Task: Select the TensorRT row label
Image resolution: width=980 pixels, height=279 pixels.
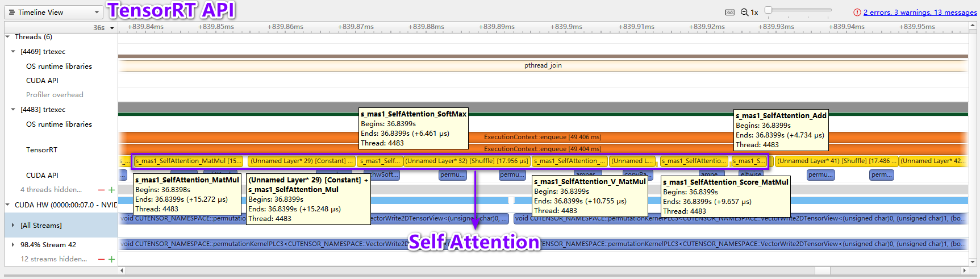Action: tap(41, 150)
